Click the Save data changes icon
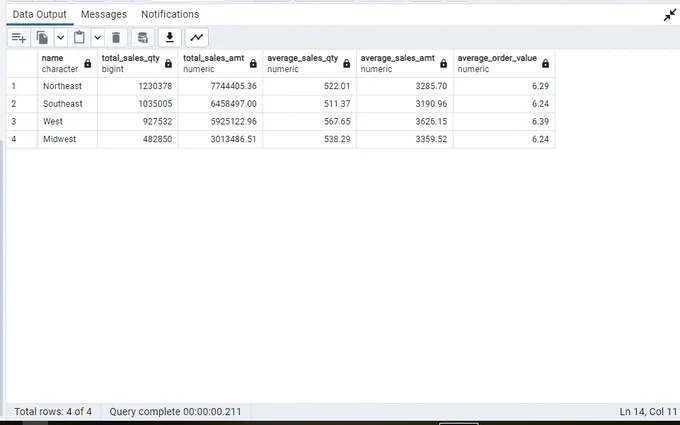 [143, 38]
